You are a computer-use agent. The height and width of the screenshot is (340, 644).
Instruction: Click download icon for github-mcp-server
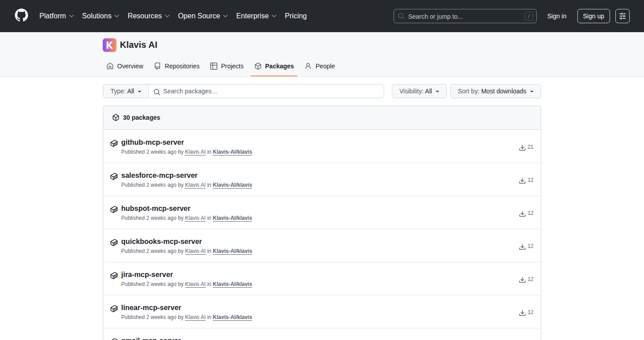pyautogui.click(x=522, y=147)
